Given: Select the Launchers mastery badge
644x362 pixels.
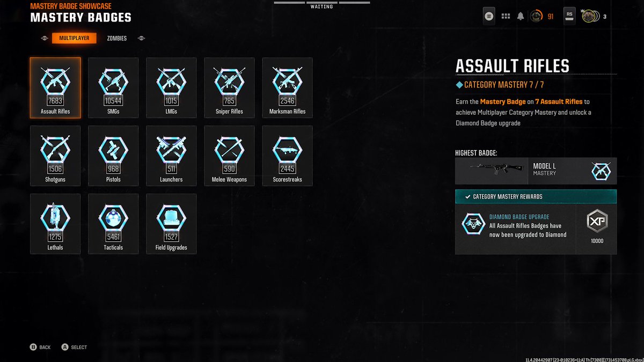Looking at the screenshot, I should (171, 156).
